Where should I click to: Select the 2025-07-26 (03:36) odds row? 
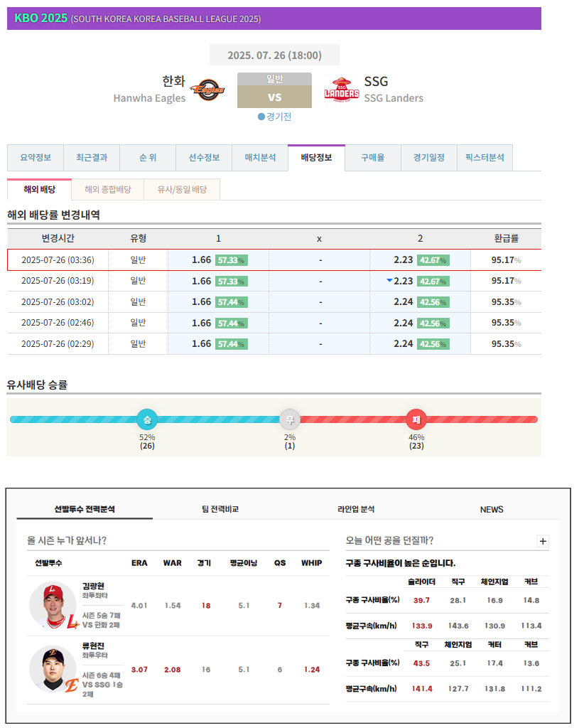274,260
